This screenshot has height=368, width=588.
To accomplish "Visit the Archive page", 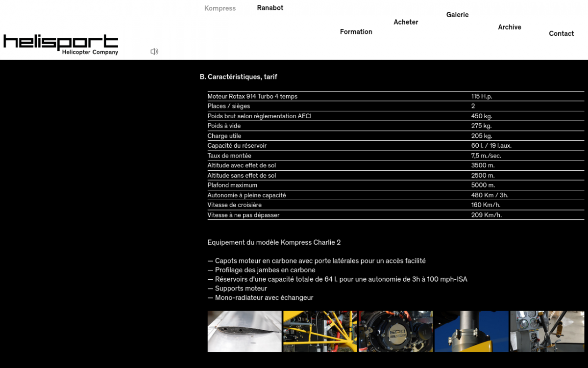I will [509, 27].
